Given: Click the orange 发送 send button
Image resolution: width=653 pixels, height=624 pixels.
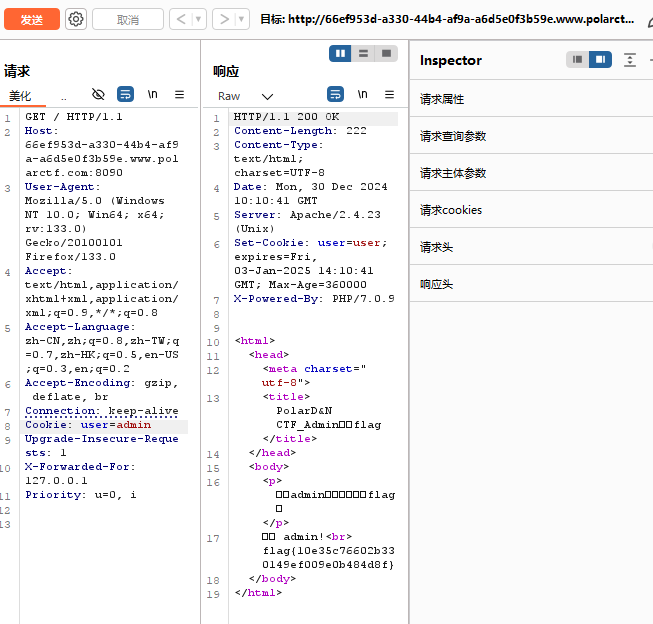Looking at the screenshot, I should point(32,19).
